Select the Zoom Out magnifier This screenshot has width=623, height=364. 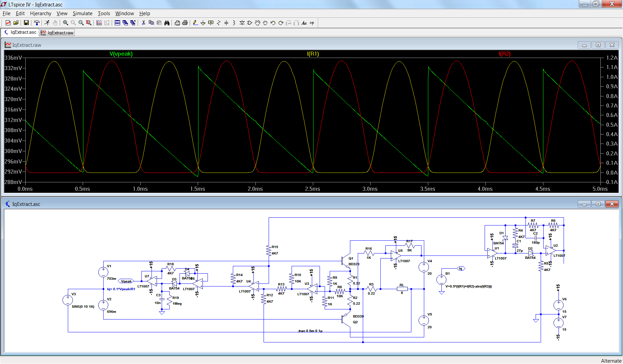coord(81,23)
